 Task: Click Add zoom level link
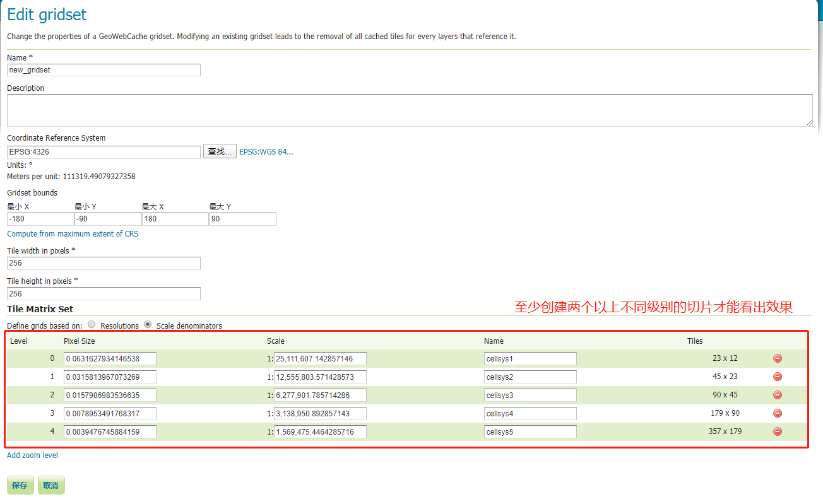32,455
